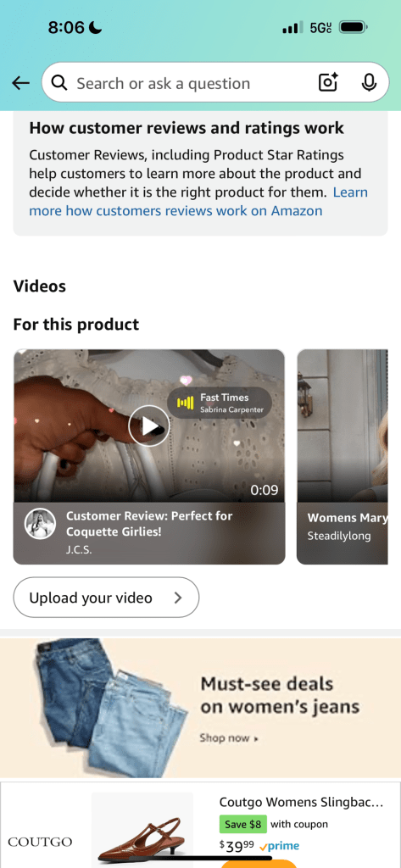Click Upload your video button
This screenshot has height=868, width=401.
[106, 598]
